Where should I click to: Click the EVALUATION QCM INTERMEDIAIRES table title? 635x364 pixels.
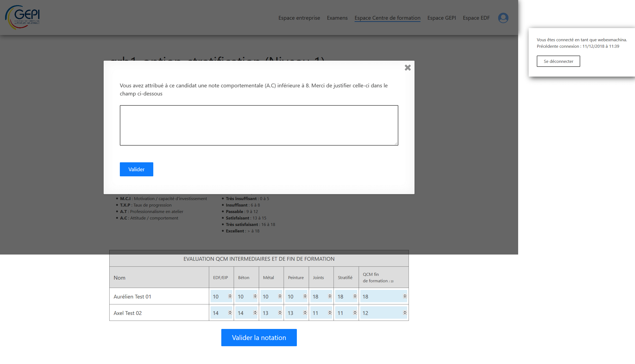259,259
